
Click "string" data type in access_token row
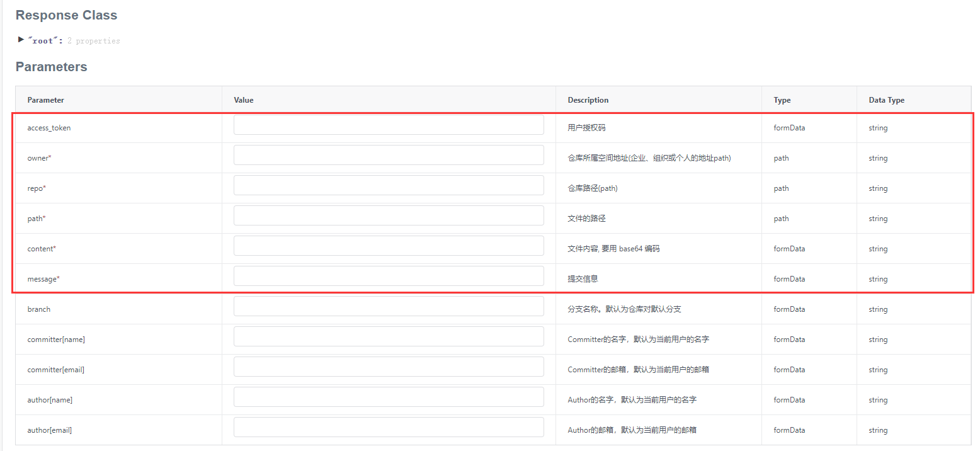878,128
